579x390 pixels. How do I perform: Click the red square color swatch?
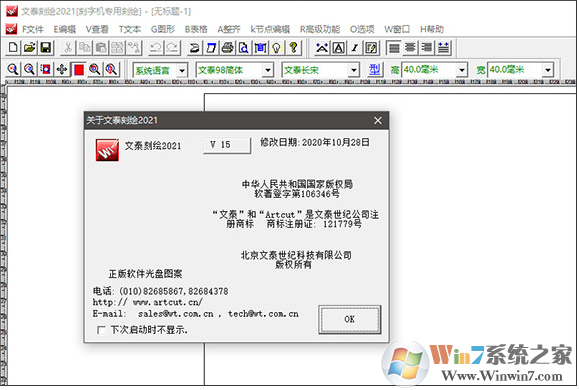click(x=79, y=69)
